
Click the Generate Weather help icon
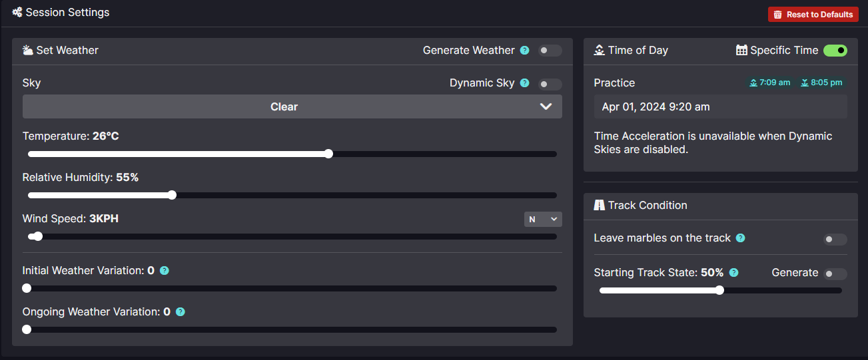coord(524,50)
